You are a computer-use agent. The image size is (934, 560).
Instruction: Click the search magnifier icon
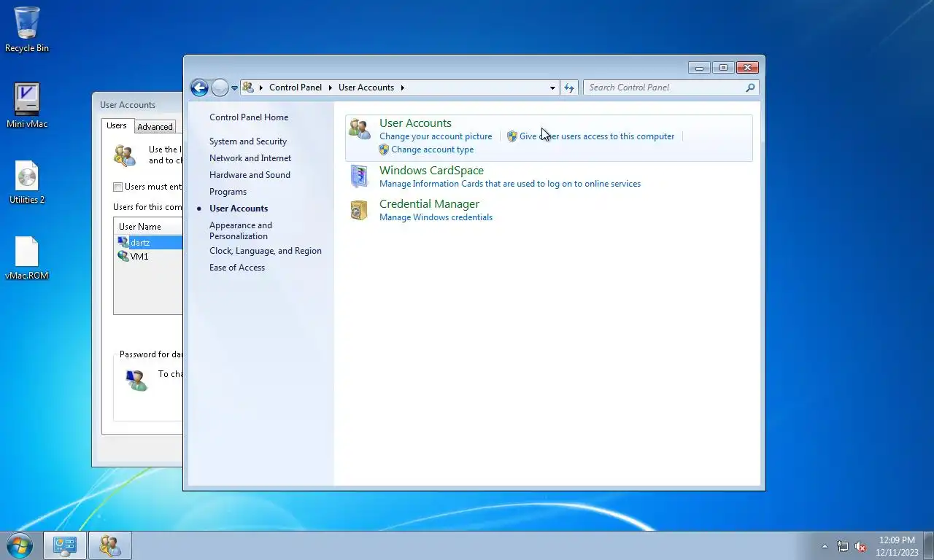[750, 87]
